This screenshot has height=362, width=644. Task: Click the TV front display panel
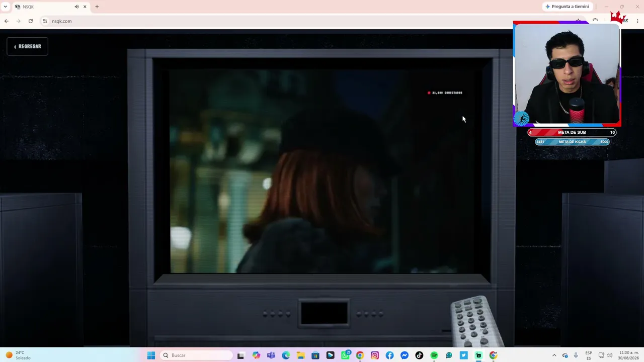pos(324,313)
